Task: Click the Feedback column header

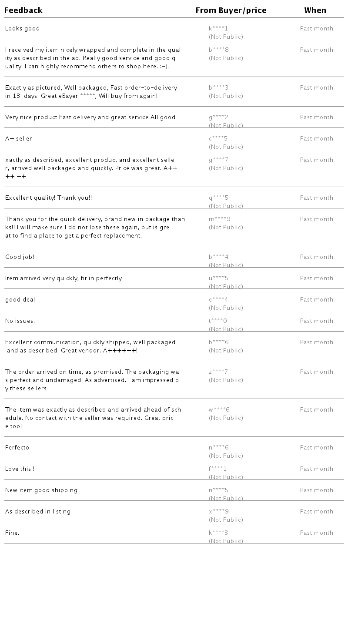Action: 23,10
